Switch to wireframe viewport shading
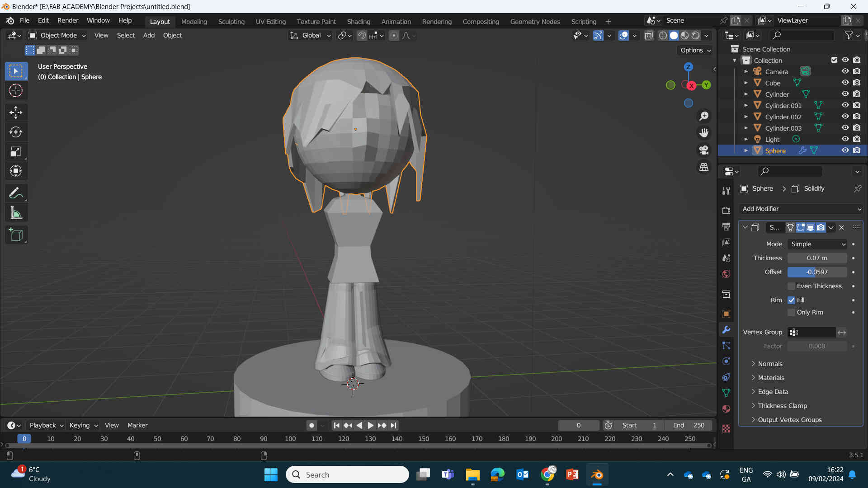868x488 pixels. [x=663, y=35]
